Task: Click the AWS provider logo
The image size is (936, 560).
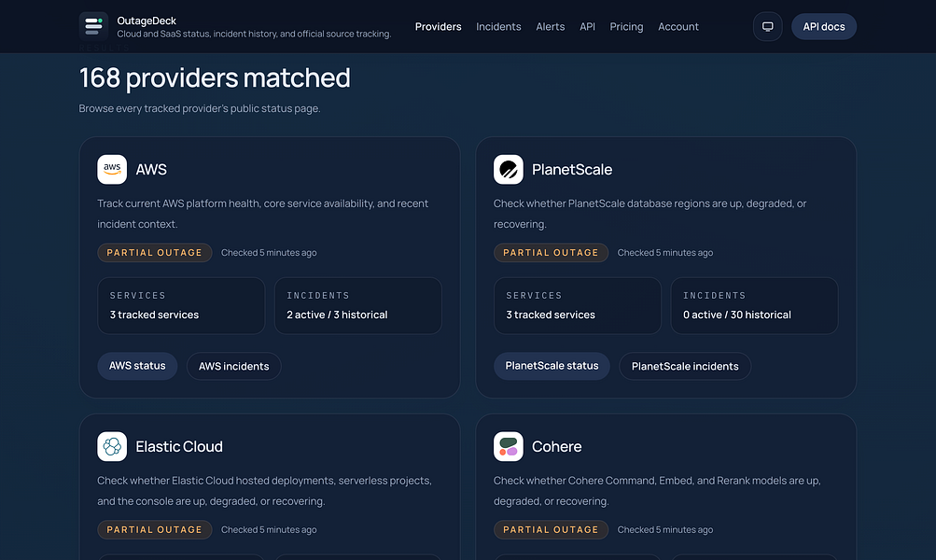Action: click(112, 170)
